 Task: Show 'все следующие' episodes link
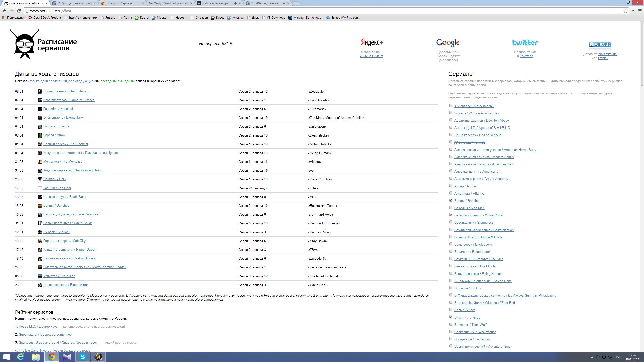point(81,81)
